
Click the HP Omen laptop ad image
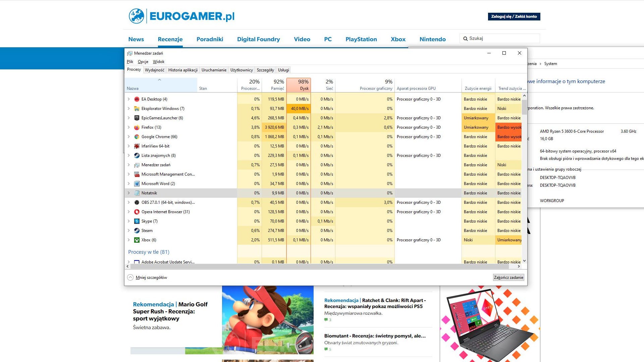point(490,324)
